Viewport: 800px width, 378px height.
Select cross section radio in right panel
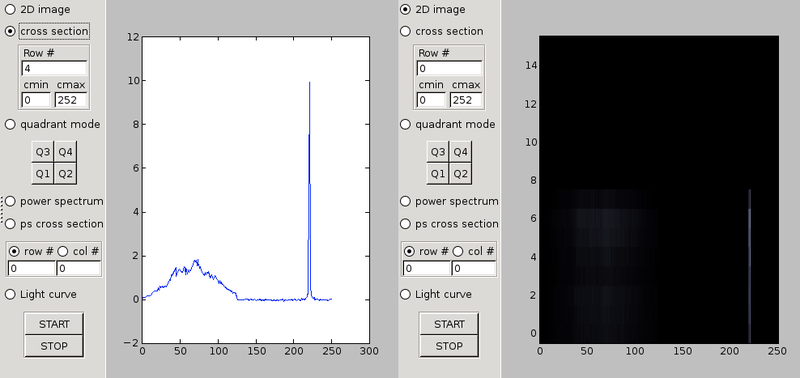[x=405, y=31]
